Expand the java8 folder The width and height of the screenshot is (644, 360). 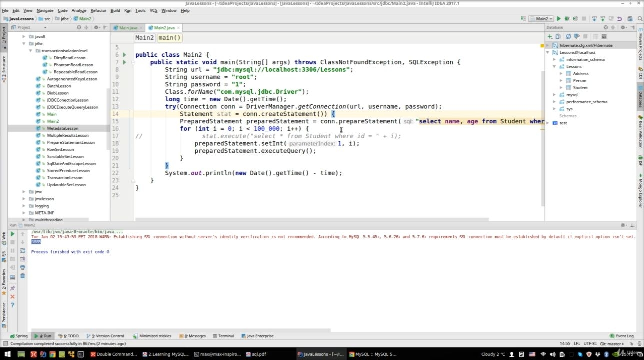tap(24, 37)
